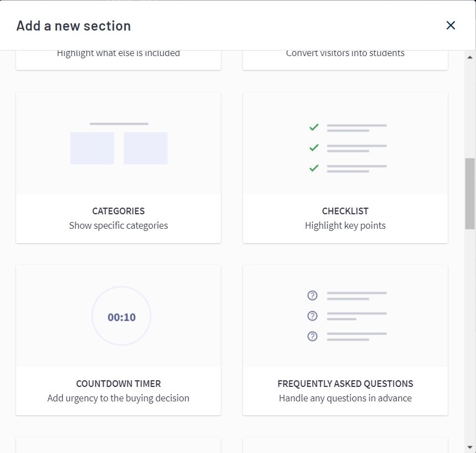Click the vertical scrollbar thumb
This screenshot has width=476, height=453.
470,193
